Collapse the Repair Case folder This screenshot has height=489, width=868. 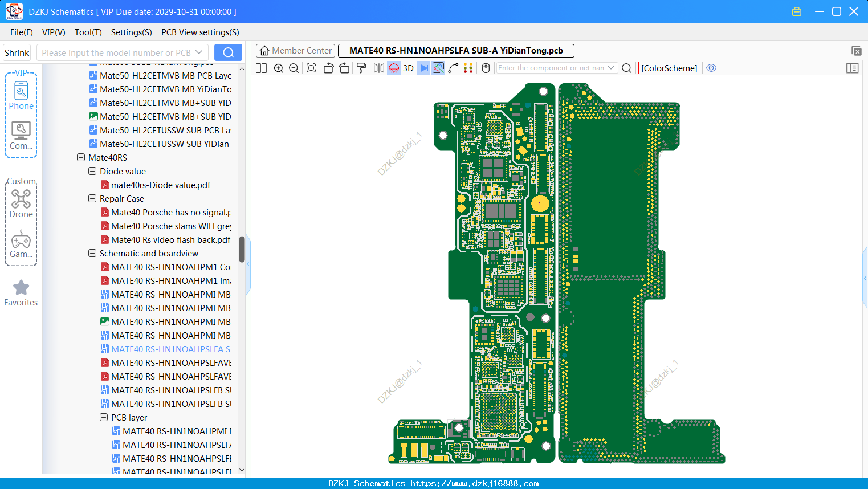click(92, 198)
